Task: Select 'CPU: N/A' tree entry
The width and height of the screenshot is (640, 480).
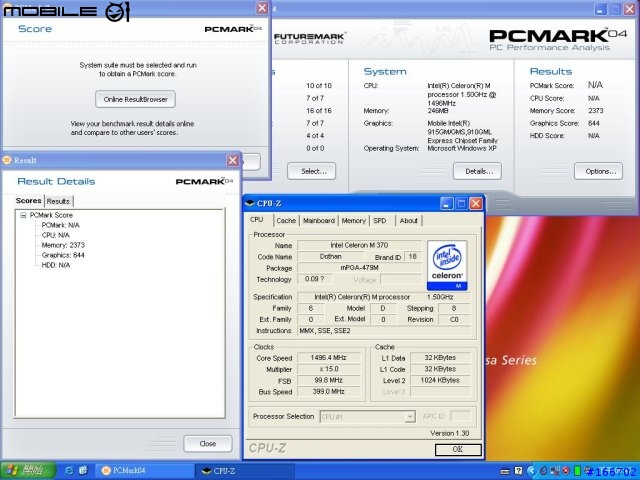Action: (x=56, y=235)
